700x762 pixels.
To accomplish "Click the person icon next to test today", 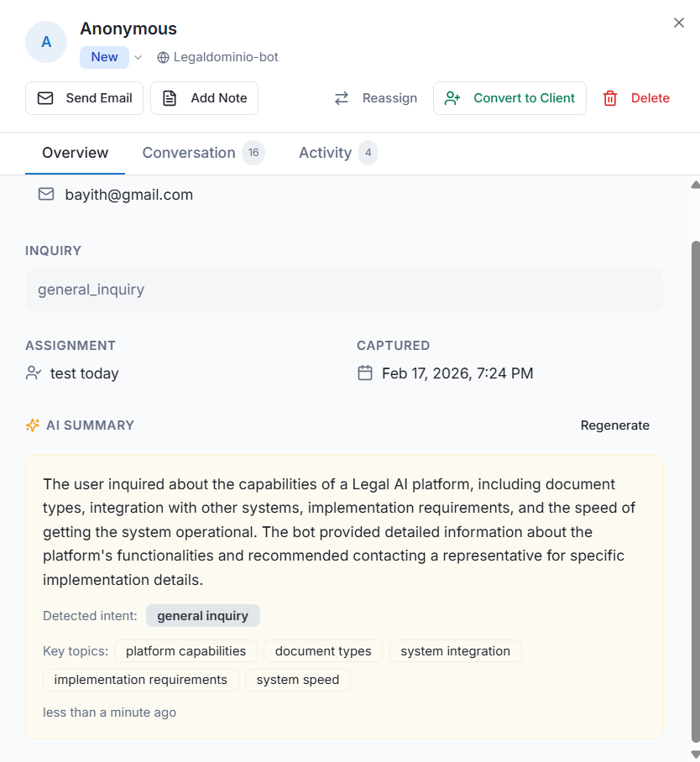I will tap(32, 373).
